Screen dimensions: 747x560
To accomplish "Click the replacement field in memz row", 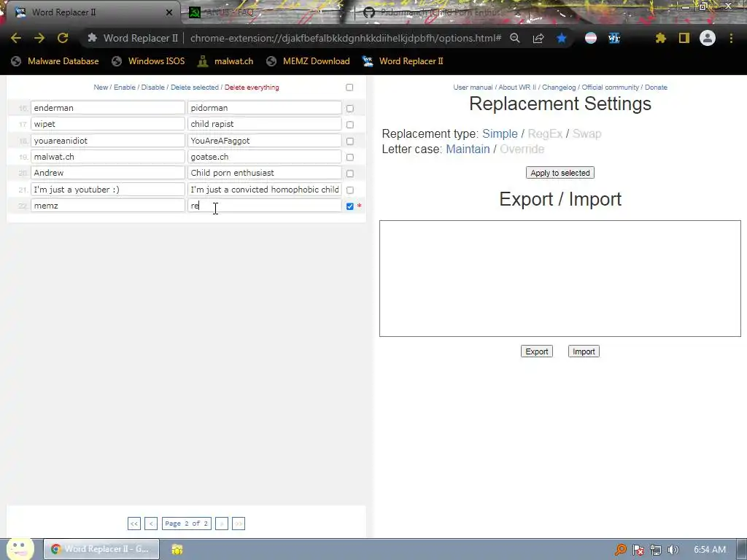I will point(264,205).
